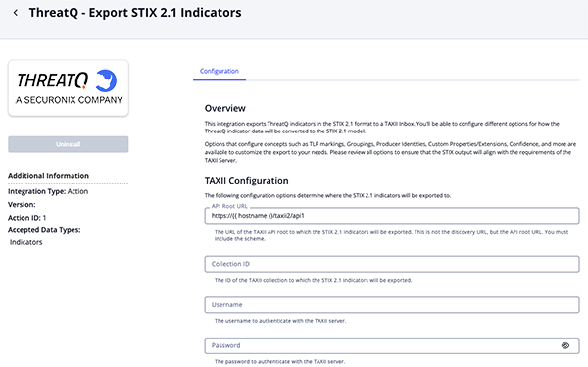Click the ThreatQ logo thumbnail
Screen dimensions: 588x367
pos(69,87)
